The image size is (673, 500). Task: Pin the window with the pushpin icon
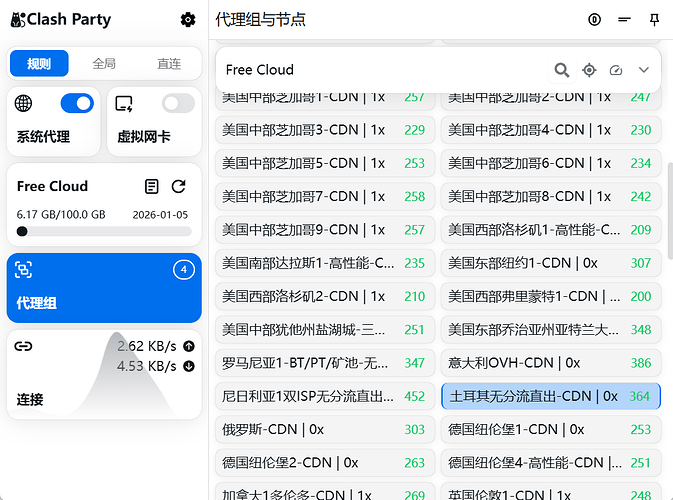654,20
